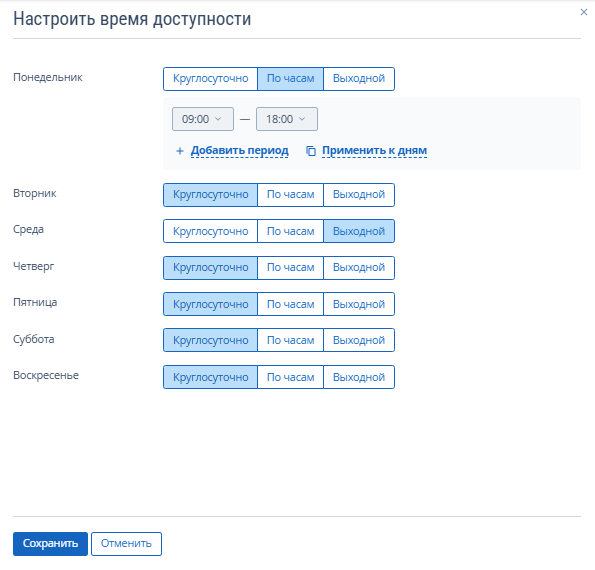Viewport: 595px width, 570px height.
Task: Set Среда to Круглосуточно
Action: click(x=211, y=231)
